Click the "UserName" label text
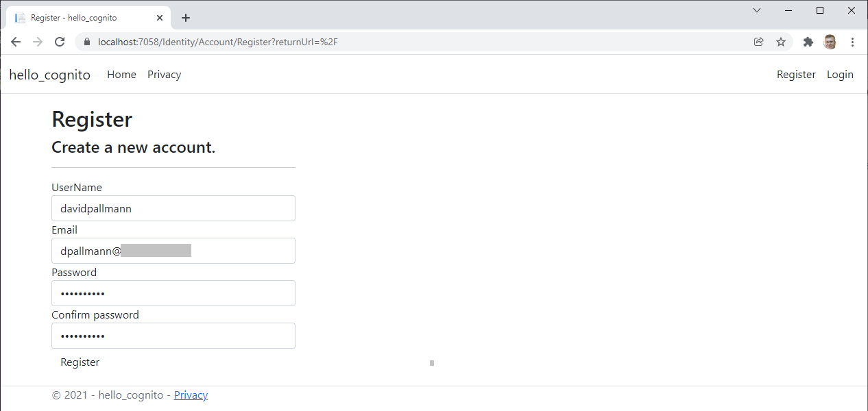 click(77, 188)
